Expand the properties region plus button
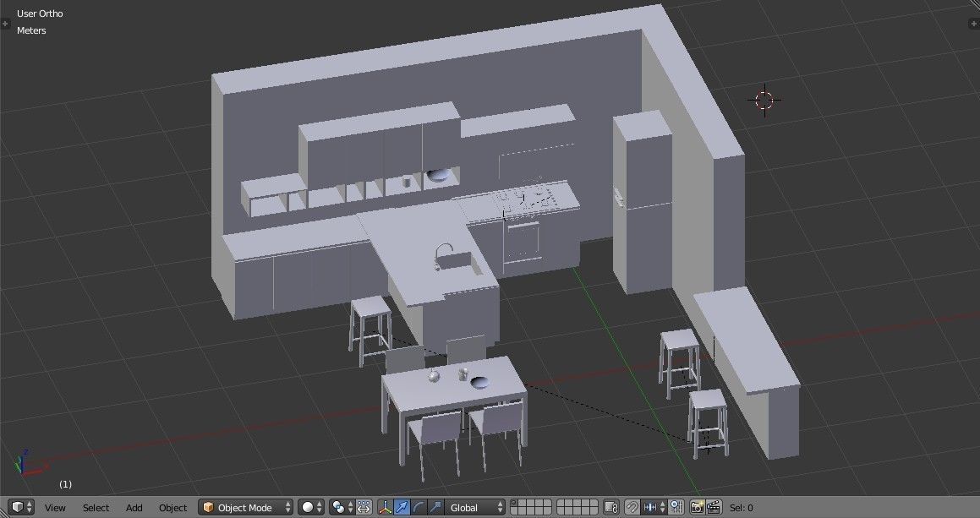980x518 pixels. pos(974,24)
